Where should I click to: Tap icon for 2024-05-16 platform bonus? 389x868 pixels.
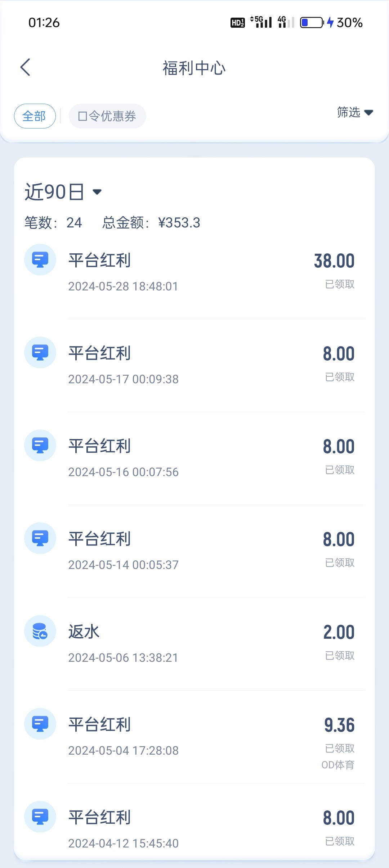point(40,446)
